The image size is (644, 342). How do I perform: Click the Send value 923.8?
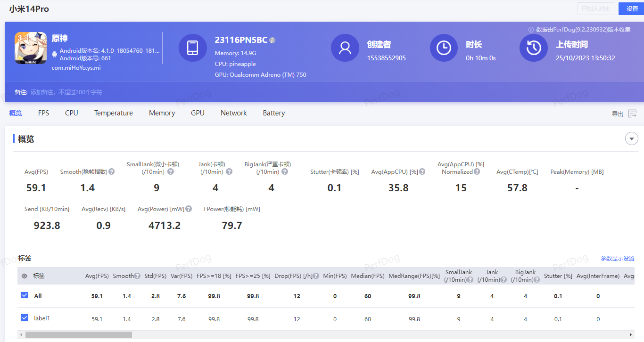(47, 226)
